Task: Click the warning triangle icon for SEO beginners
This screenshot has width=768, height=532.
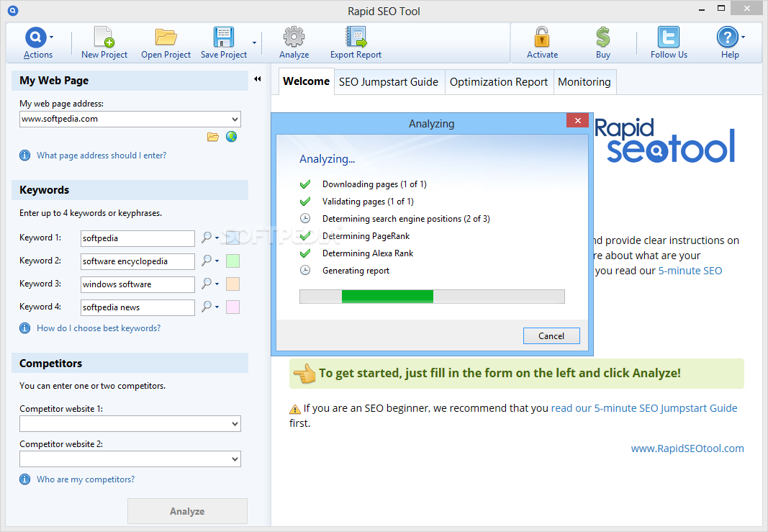Action: click(x=295, y=409)
